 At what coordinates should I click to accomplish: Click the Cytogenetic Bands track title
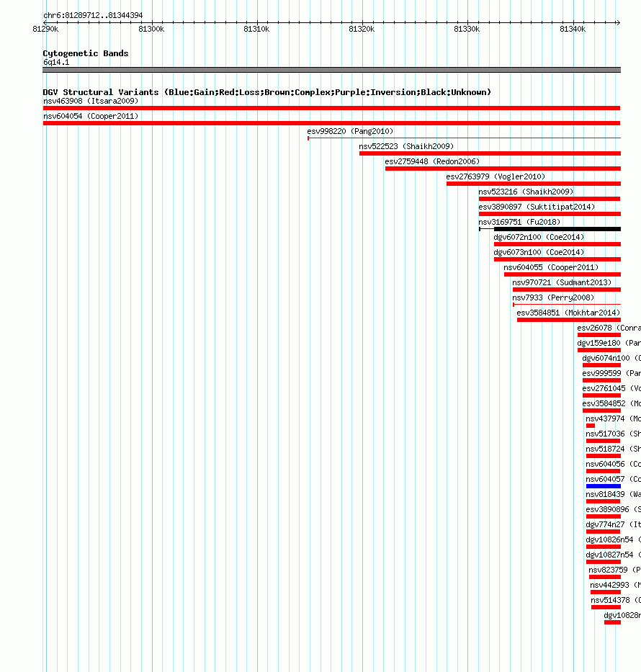click(x=86, y=53)
